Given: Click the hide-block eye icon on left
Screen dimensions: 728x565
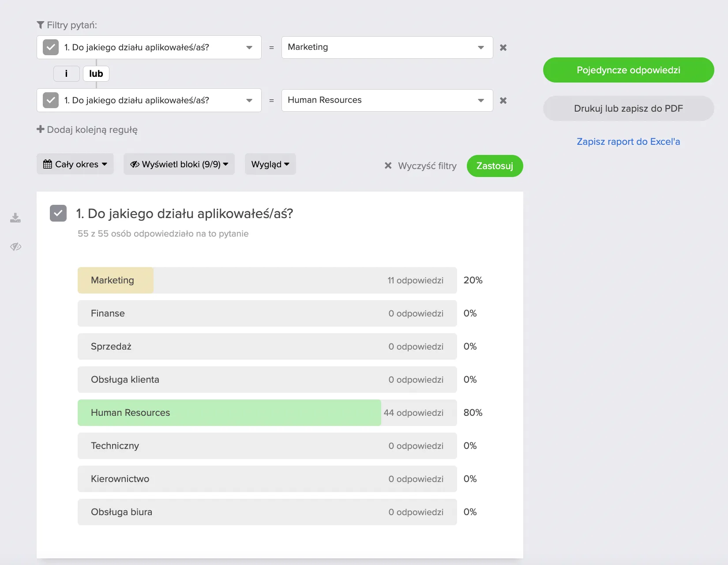Looking at the screenshot, I should [15, 246].
